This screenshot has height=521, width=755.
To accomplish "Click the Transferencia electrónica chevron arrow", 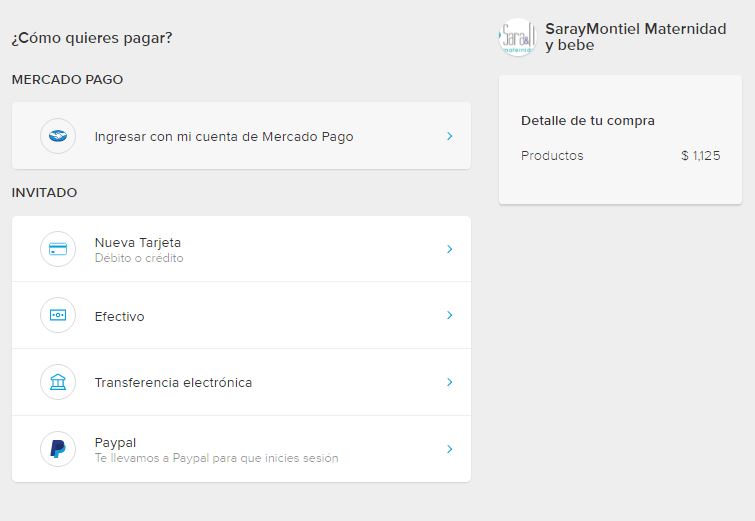I will pos(450,382).
